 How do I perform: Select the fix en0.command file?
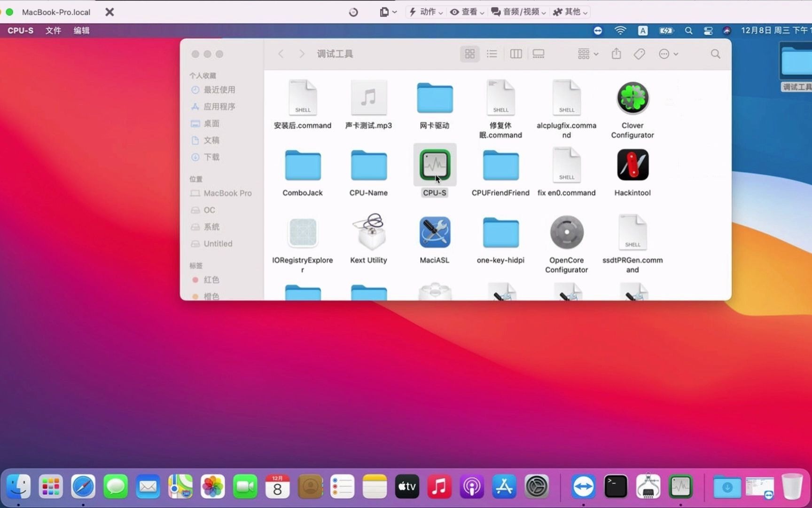567,165
